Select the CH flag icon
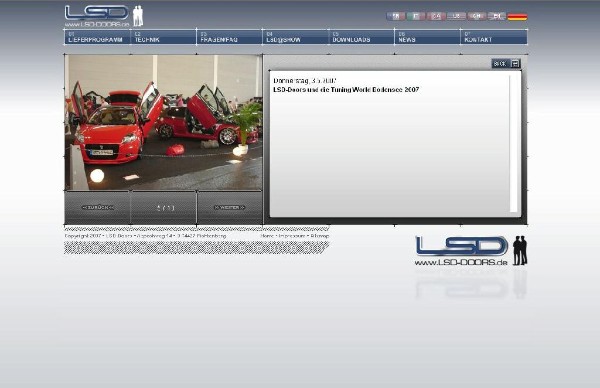The image size is (600, 388). [476, 16]
